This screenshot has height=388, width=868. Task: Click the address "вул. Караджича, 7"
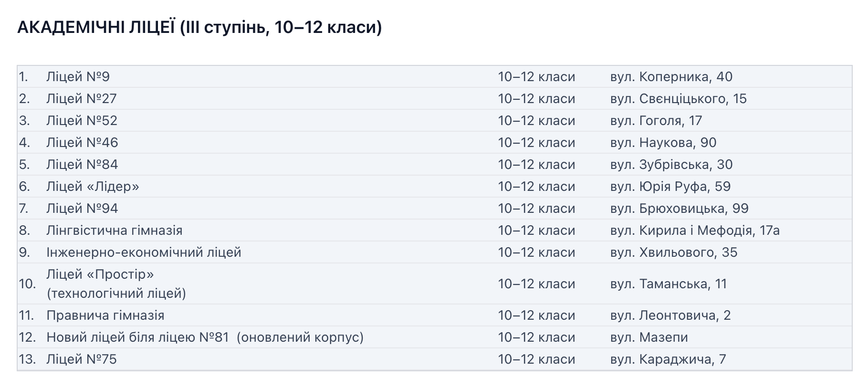tap(668, 359)
